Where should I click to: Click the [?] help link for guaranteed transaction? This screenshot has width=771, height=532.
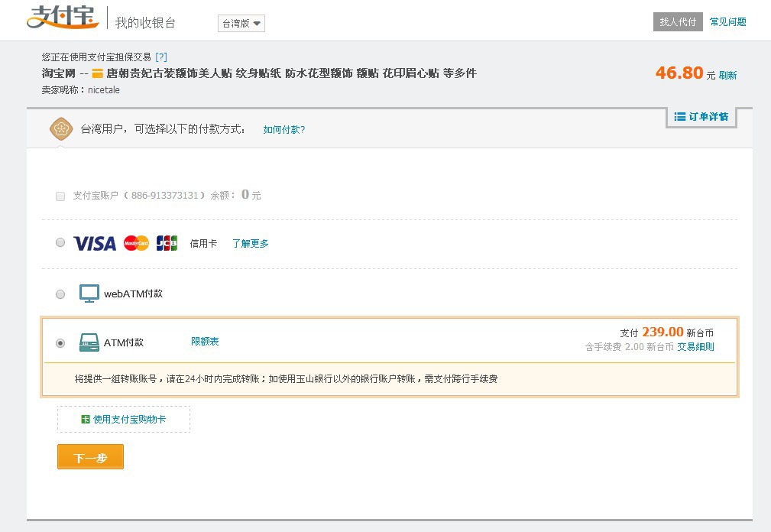tap(161, 57)
